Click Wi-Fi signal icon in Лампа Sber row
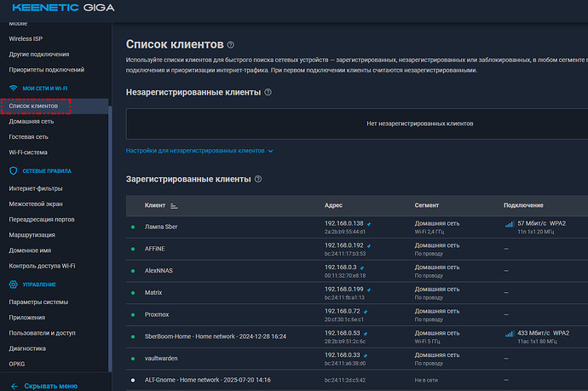This screenshot has height=391, width=588. click(x=510, y=224)
